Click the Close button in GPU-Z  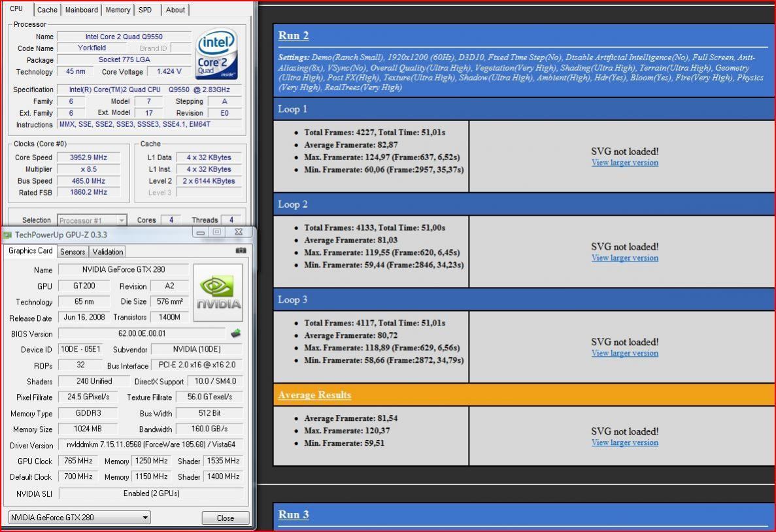point(225,518)
